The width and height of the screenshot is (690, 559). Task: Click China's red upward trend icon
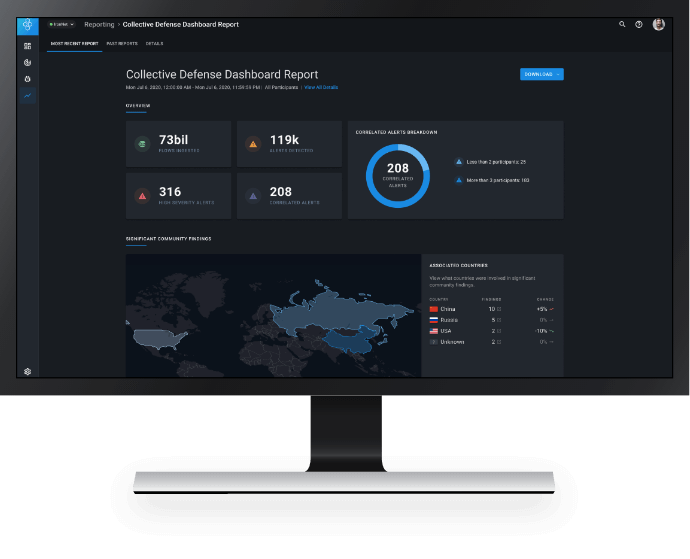(551, 309)
